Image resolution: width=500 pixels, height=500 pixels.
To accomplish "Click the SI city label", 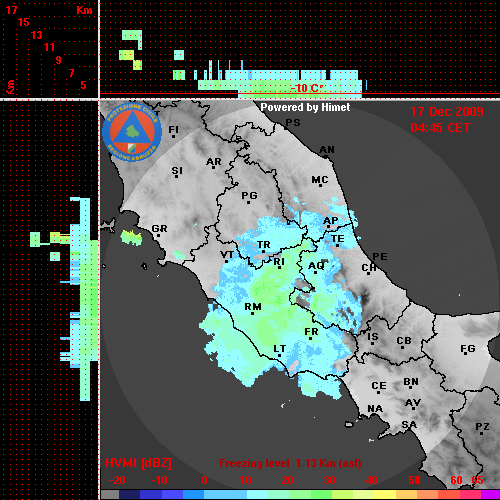I will (x=177, y=171).
